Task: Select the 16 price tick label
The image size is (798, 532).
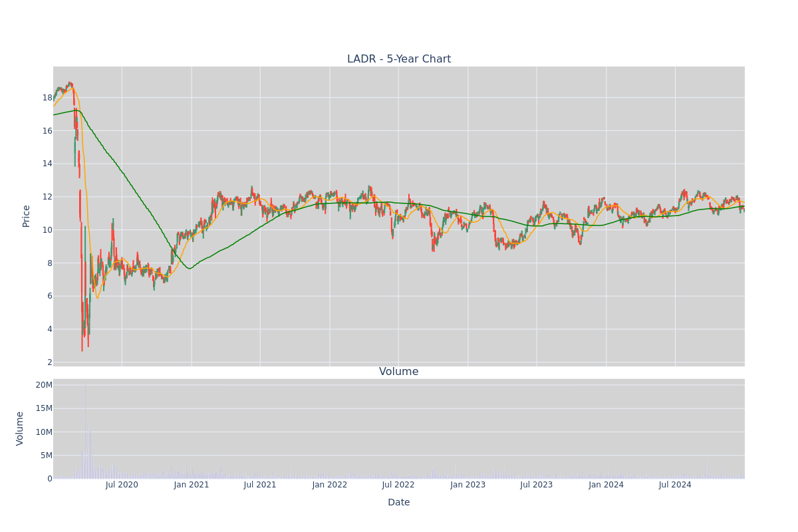Action: tap(47, 131)
